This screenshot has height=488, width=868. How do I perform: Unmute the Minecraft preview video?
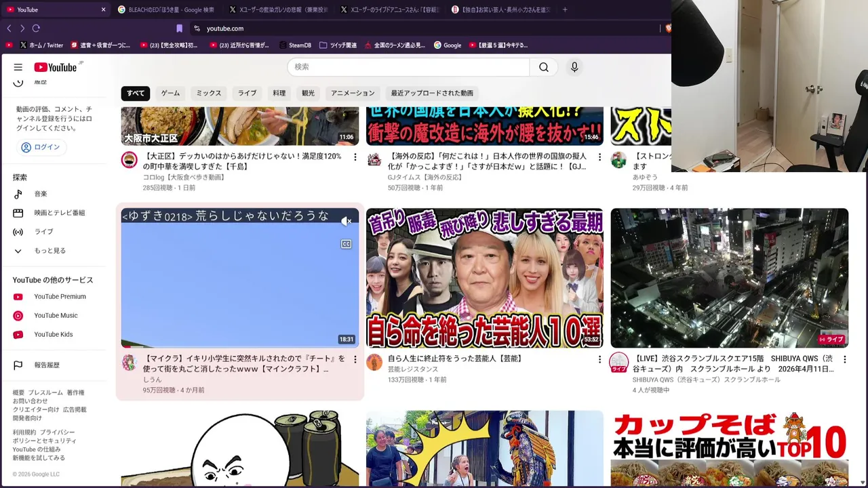(x=346, y=221)
